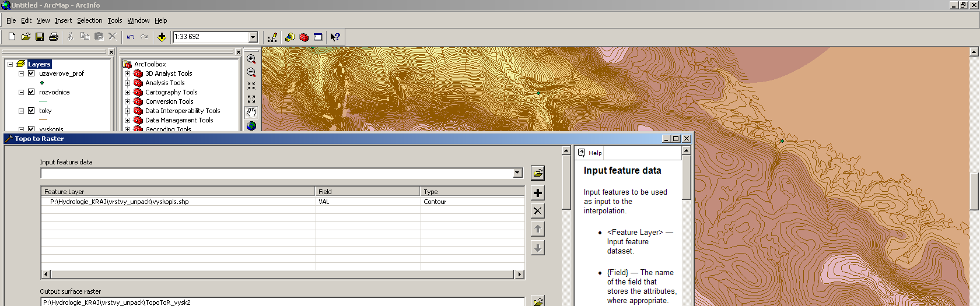The image size is (980, 306).
Task: Open the map scale dropdown
Action: click(x=253, y=37)
